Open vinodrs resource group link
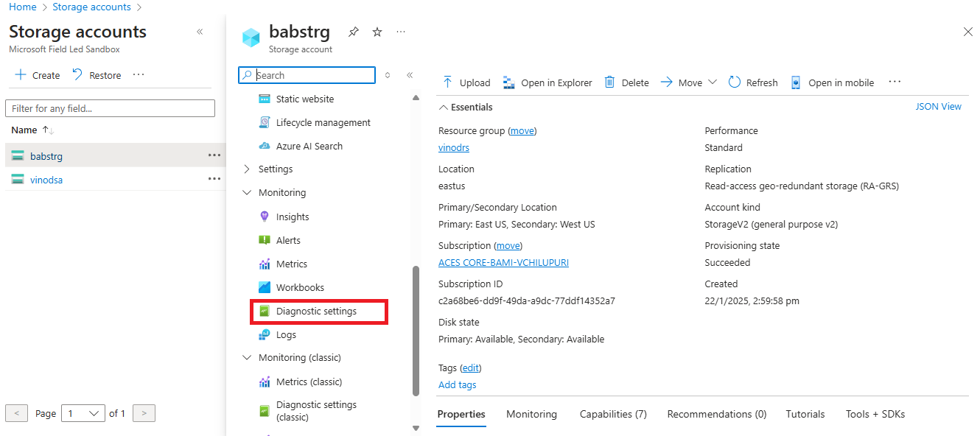The width and height of the screenshot is (980, 436). [x=454, y=148]
